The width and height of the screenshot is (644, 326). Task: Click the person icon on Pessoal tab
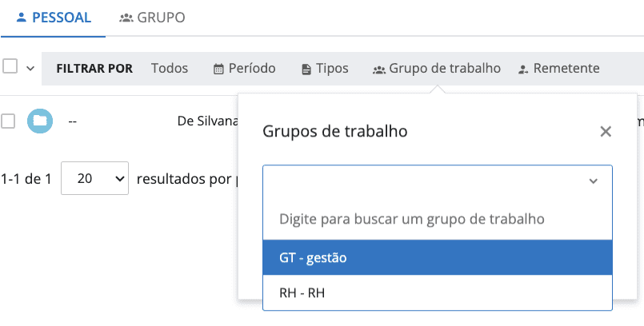tap(22, 18)
